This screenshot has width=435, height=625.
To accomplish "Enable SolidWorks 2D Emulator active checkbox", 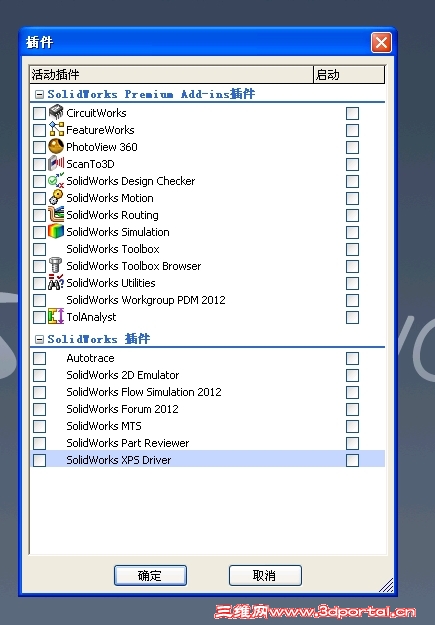I will pos(39,375).
